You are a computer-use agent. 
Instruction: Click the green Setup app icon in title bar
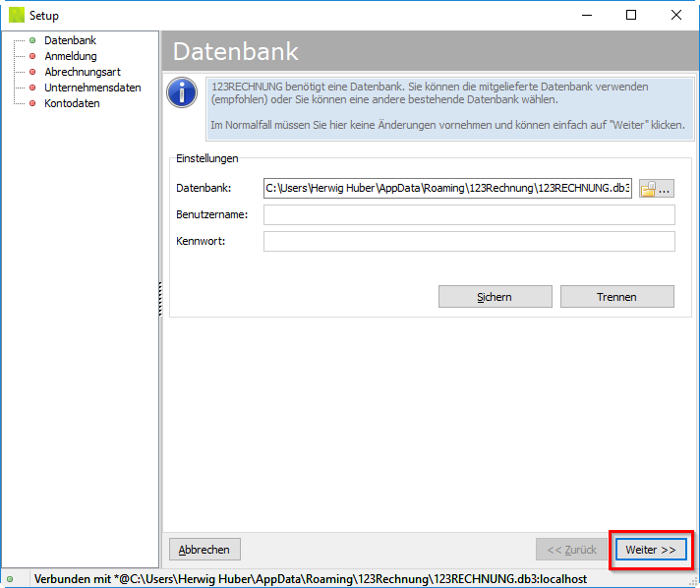pos(17,15)
